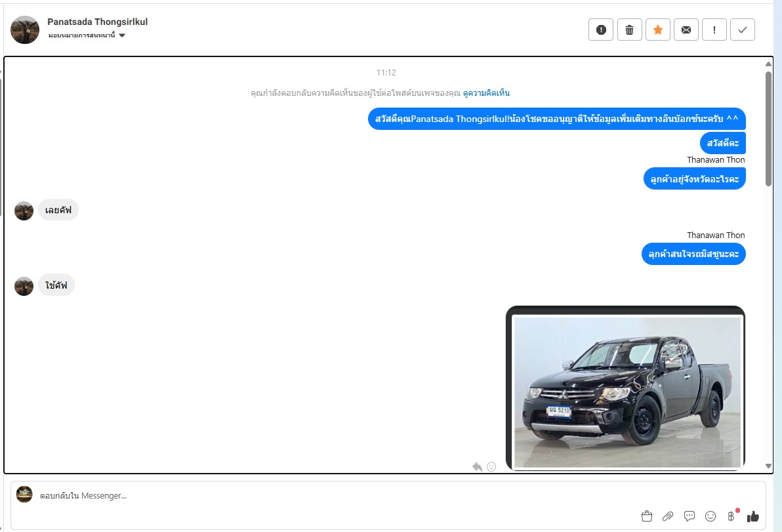
Task: Click sender avatar beside เลยศัฟ message
Action: [x=24, y=211]
